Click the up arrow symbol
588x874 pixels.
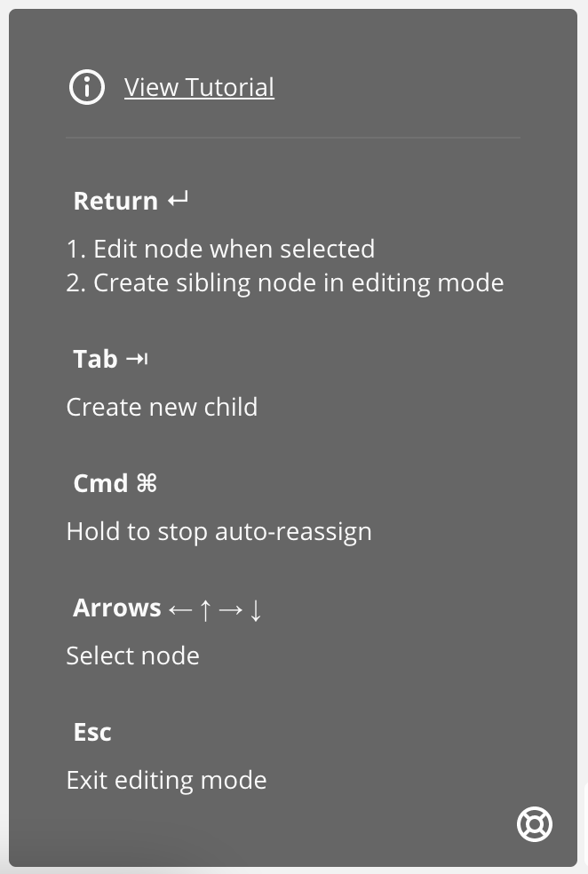205,609
